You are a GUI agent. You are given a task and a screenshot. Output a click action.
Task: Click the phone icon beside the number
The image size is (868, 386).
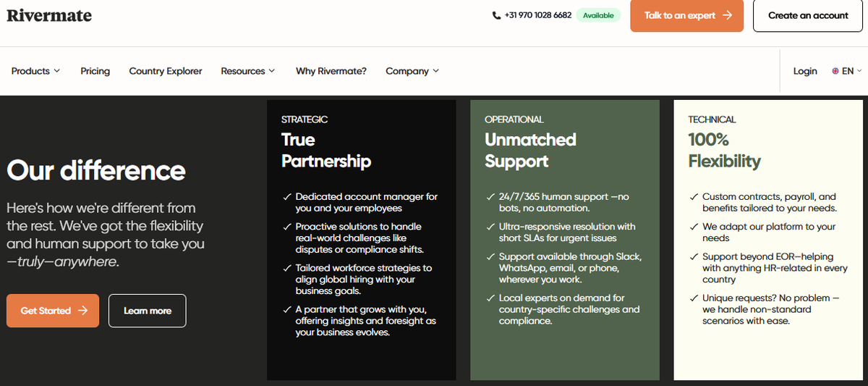click(496, 15)
